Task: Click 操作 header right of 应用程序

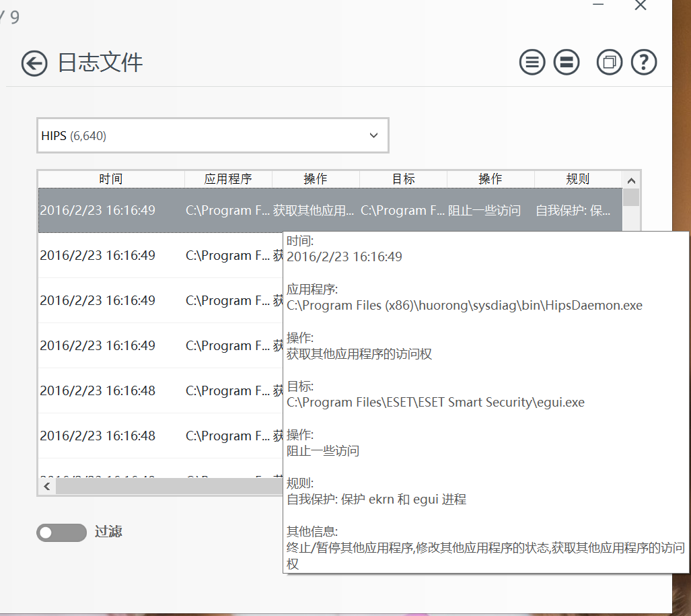Action: click(316, 179)
